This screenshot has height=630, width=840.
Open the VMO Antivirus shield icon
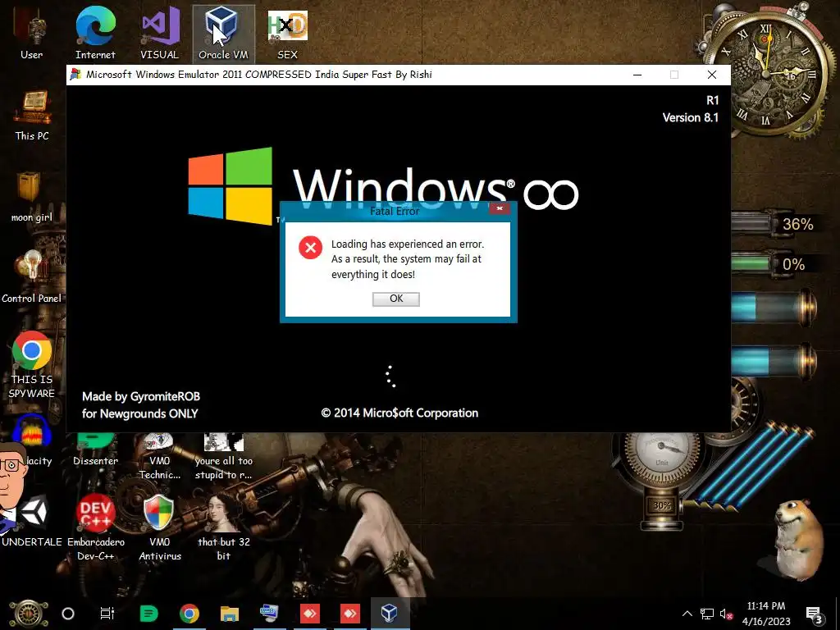click(159, 527)
